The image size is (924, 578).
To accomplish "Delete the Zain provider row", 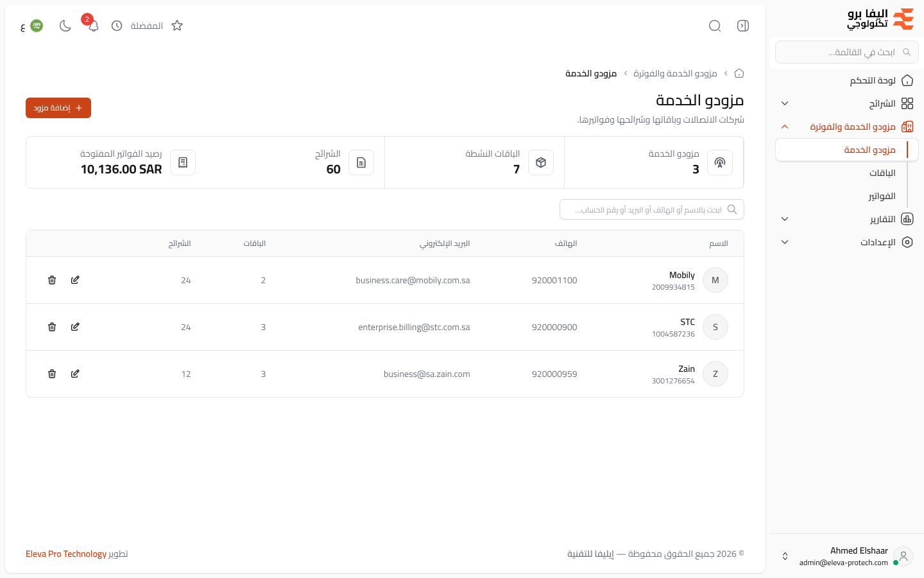I will click(x=52, y=374).
